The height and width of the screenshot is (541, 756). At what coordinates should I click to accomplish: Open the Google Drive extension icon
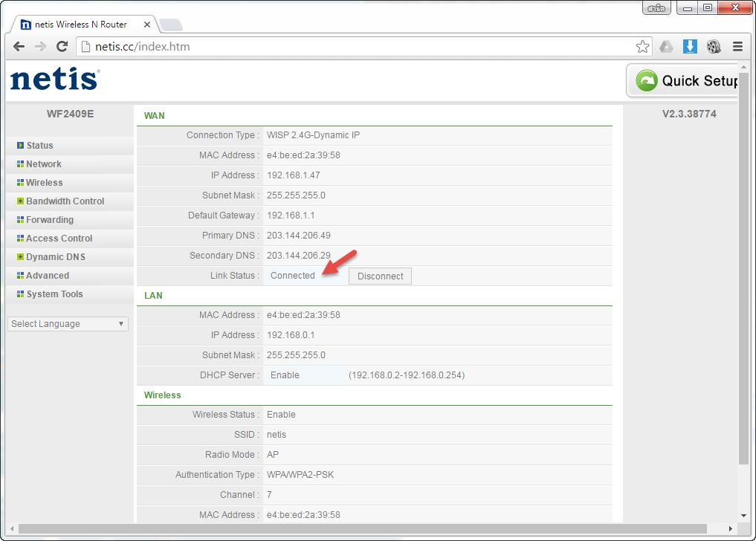pyautogui.click(x=666, y=47)
